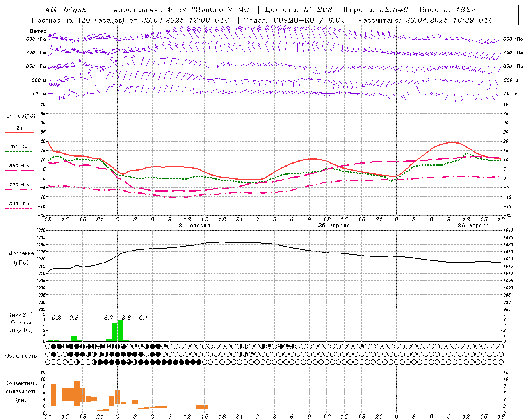Click the computed time Рассчитано: 23.04.2025 16:39 UTC

[x=426, y=20]
